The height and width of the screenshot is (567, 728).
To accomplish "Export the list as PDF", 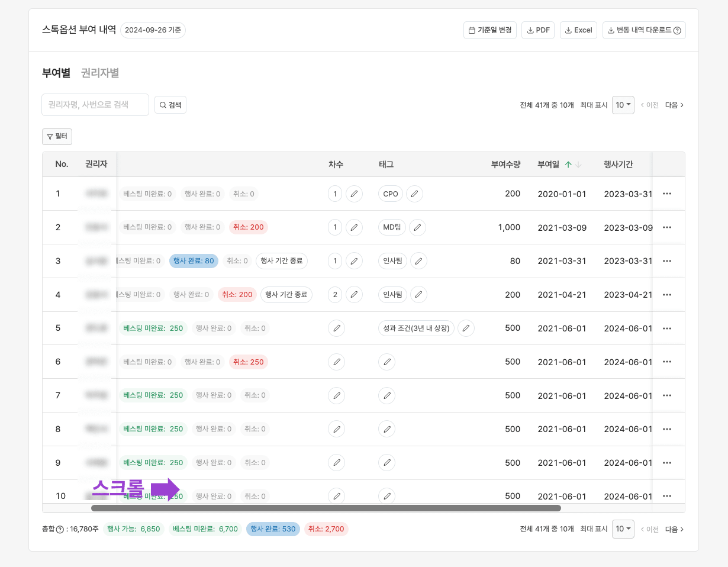I will [537, 30].
